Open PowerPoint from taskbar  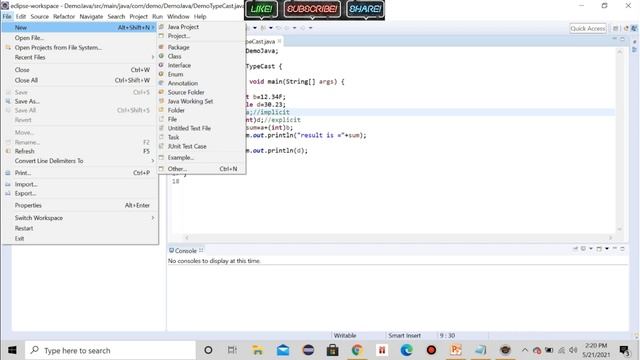pos(456,350)
